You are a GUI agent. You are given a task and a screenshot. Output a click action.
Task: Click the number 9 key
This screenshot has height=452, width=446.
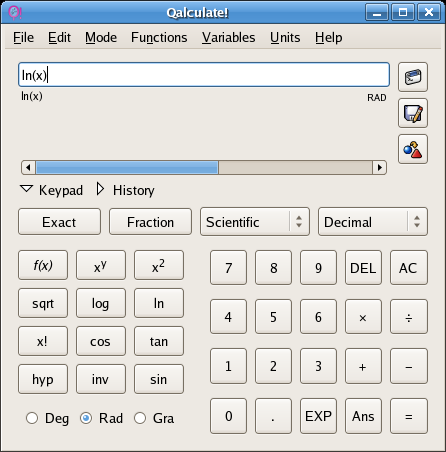(x=318, y=268)
